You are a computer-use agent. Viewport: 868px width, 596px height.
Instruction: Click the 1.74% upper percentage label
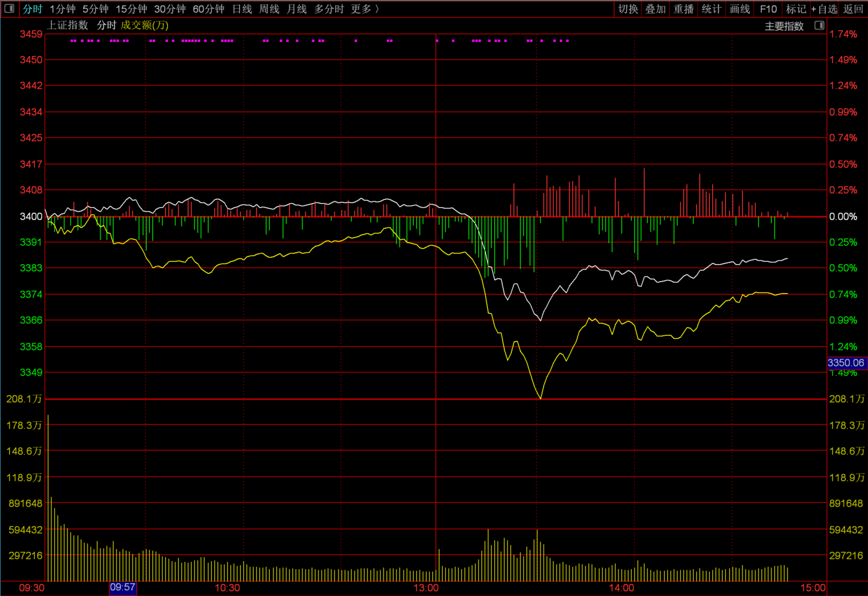(x=844, y=34)
